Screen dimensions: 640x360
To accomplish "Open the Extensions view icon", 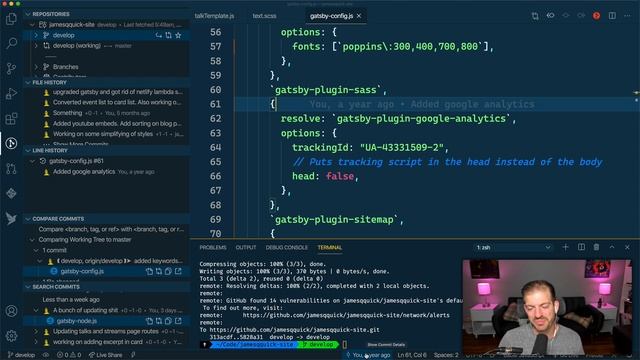I will point(11,119).
